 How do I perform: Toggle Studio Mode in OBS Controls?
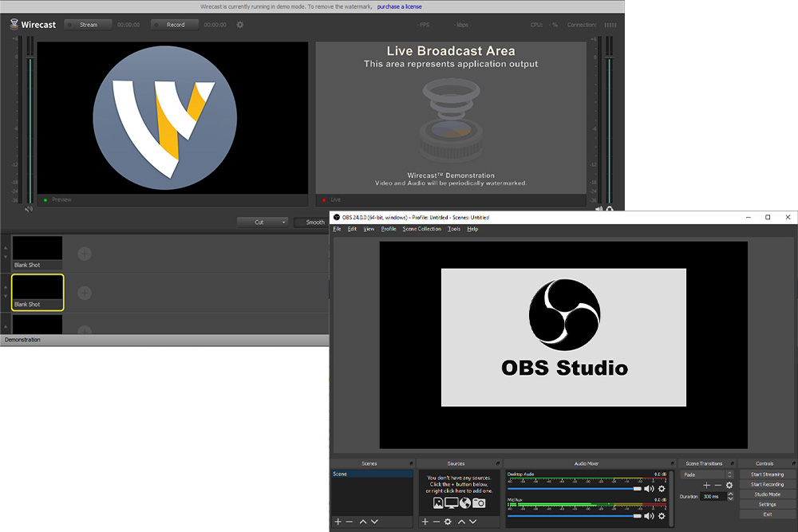pyautogui.click(x=767, y=495)
